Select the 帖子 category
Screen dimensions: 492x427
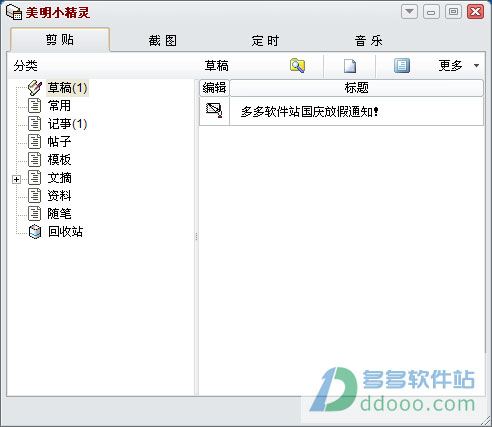click(59, 142)
